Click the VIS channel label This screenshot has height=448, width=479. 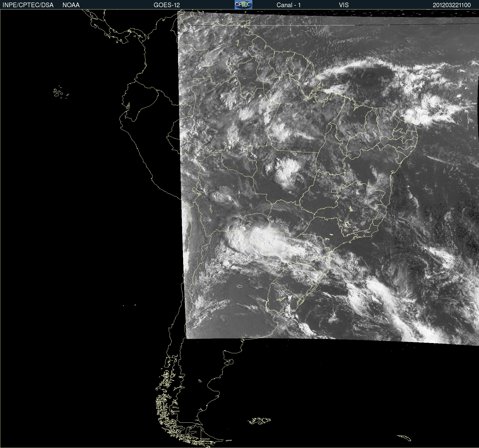click(x=344, y=5)
